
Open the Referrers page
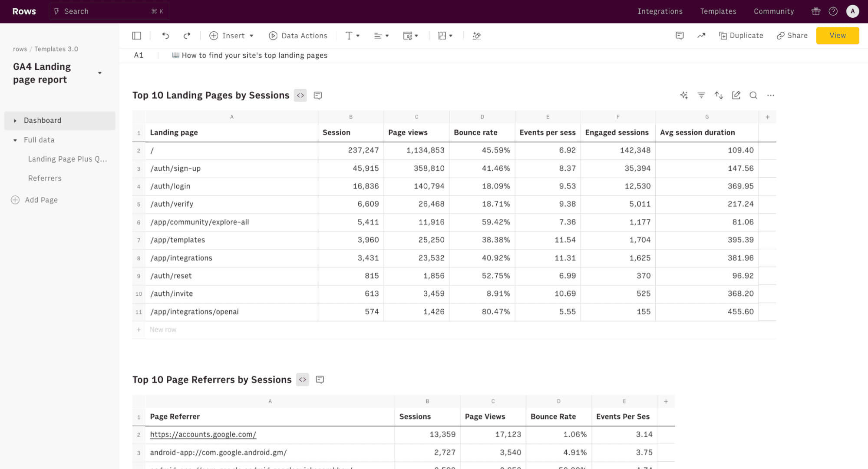[x=45, y=178]
